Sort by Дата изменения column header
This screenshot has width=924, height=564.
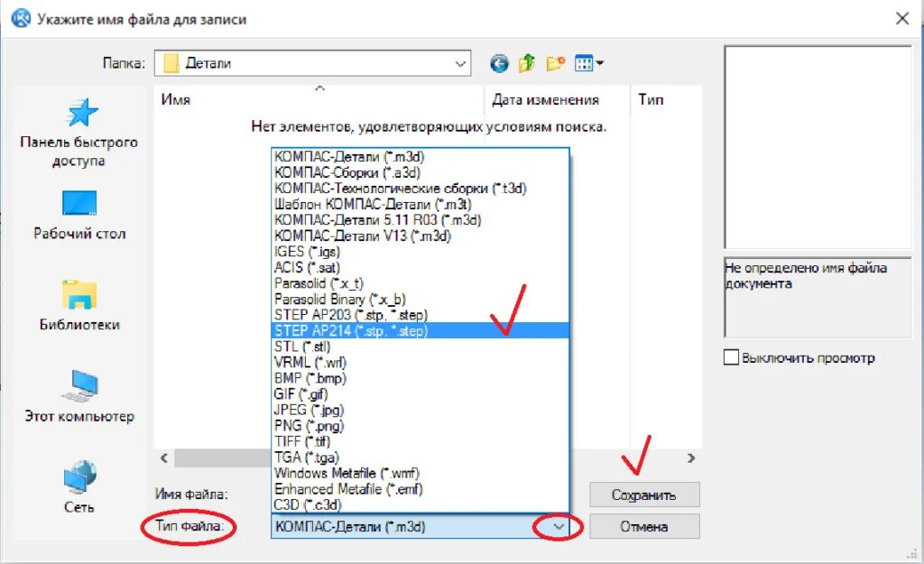[557, 99]
